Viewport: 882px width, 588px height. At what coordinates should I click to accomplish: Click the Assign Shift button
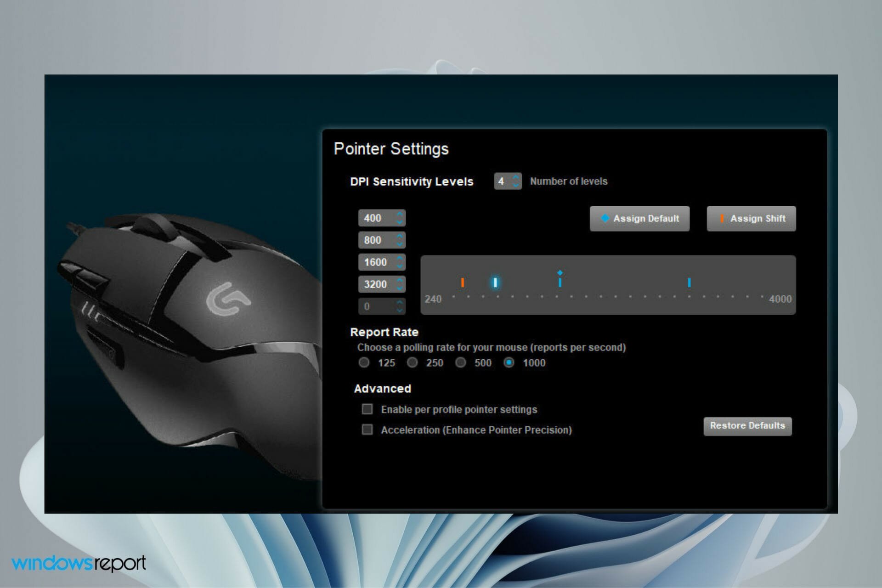[751, 218]
